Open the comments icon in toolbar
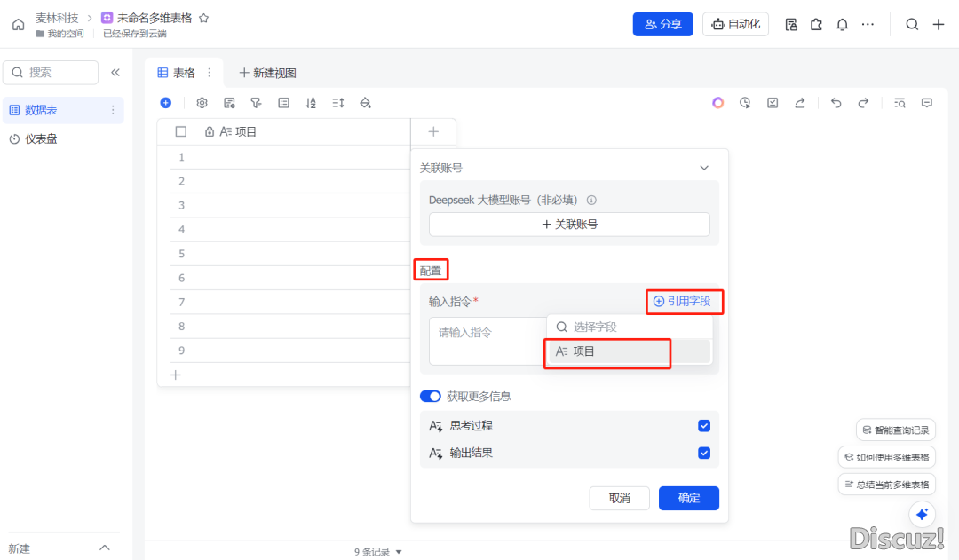The width and height of the screenshot is (959, 560). pyautogui.click(x=927, y=103)
